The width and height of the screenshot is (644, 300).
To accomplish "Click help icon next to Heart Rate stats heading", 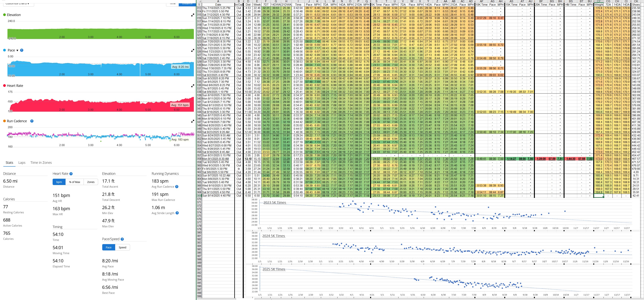I will click(x=71, y=174).
